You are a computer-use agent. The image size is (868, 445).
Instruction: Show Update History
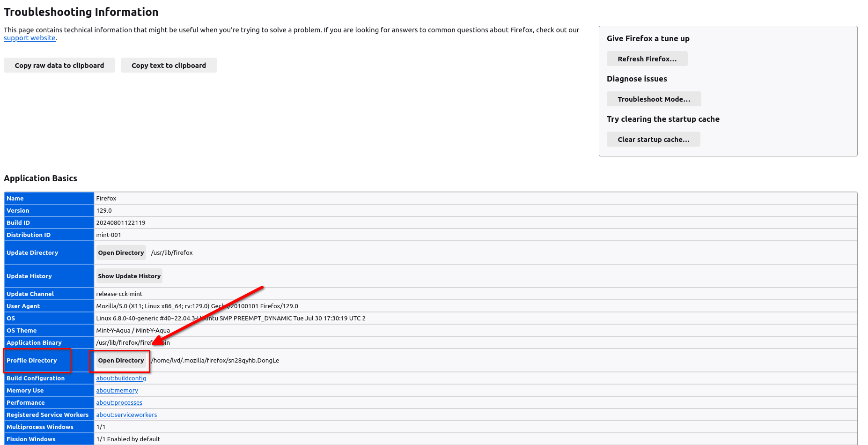click(x=129, y=276)
